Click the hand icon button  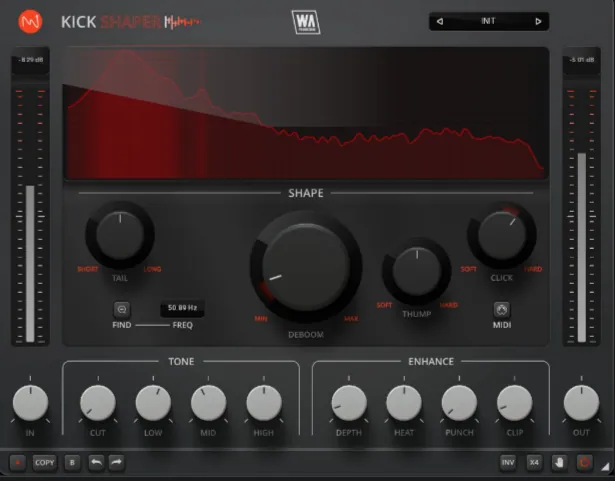coord(559,463)
